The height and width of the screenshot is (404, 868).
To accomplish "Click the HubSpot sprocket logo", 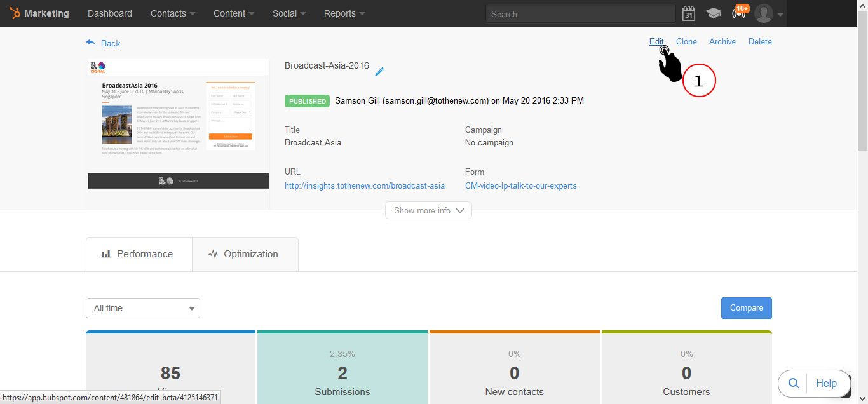I will pyautogui.click(x=14, y=13).
